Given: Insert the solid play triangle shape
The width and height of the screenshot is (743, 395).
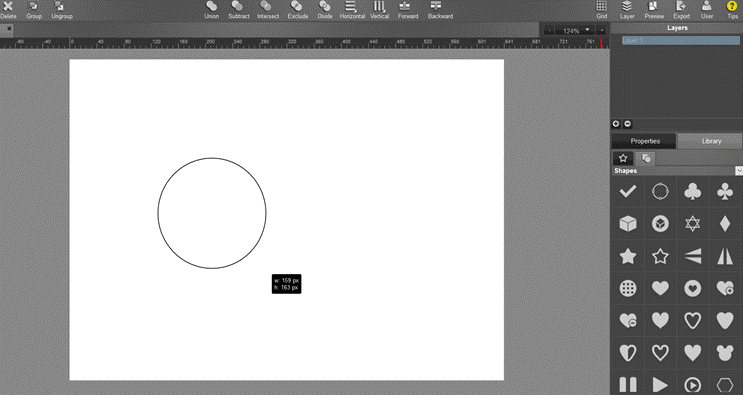Looking at the screenshot, I should 660,384.
